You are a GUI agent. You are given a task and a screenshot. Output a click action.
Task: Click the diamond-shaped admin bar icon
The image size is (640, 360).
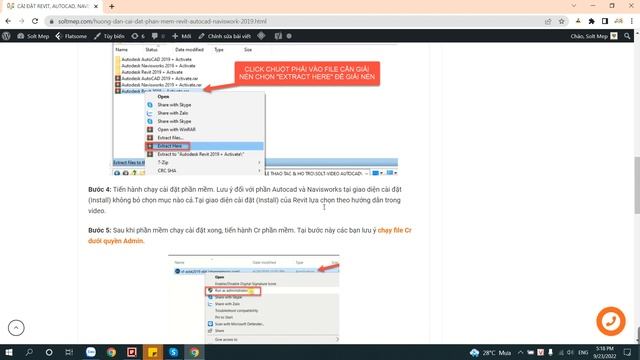(x=261, y=36)
